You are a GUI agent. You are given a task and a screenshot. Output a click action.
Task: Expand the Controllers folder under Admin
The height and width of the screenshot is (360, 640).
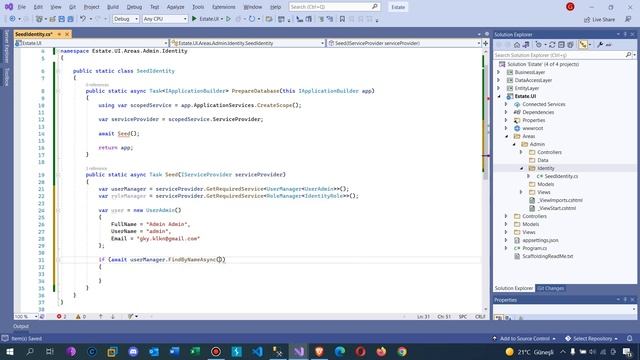point(521,152)
